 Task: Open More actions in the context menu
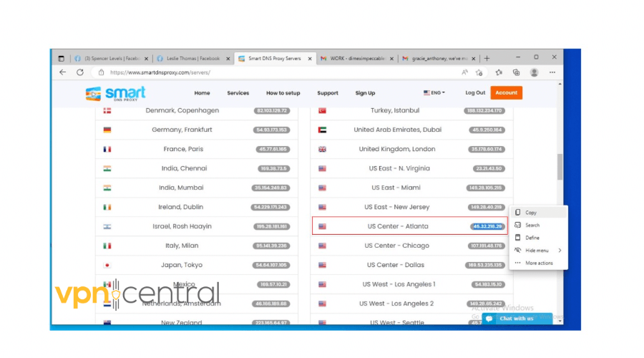(x=539, y=263)
